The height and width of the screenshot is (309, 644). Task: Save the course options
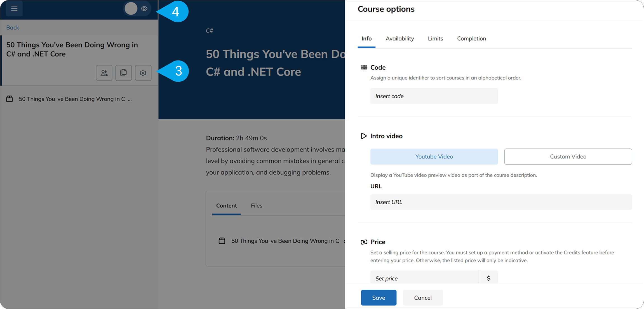[379, 298]
